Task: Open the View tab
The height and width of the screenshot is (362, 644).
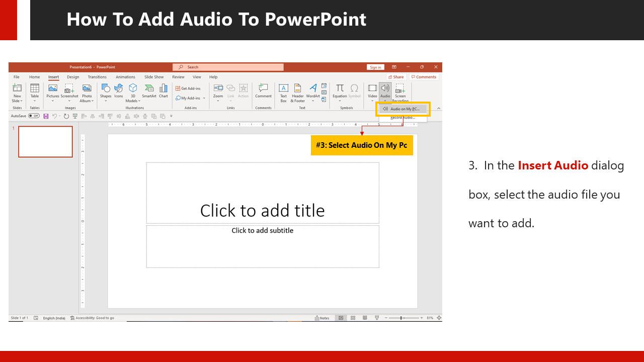Action: [197, 77]
